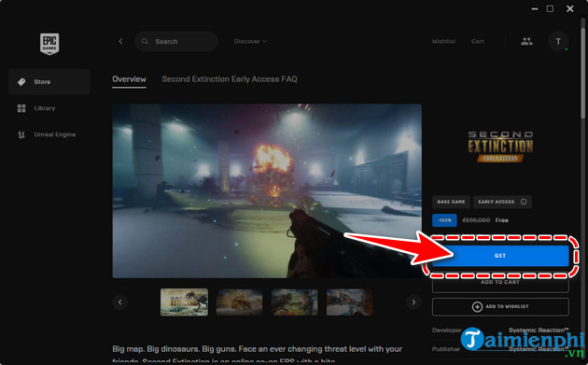Click the Search input field
The height and width of the screenshot is (365, 588).
tap(176, 41)
